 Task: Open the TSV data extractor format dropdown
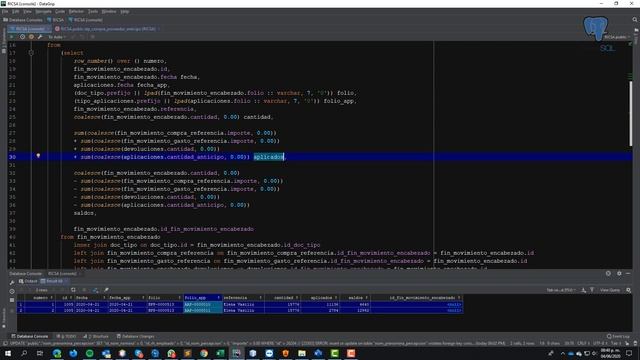tap(561, 290)
